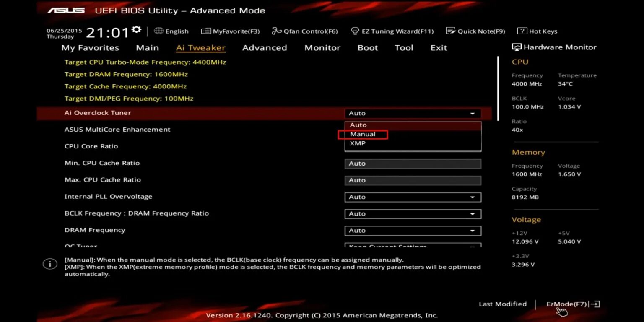The image size is (644, 322).
Task: Click the memory capacity 8192 MB value
Action: [525, 197]
